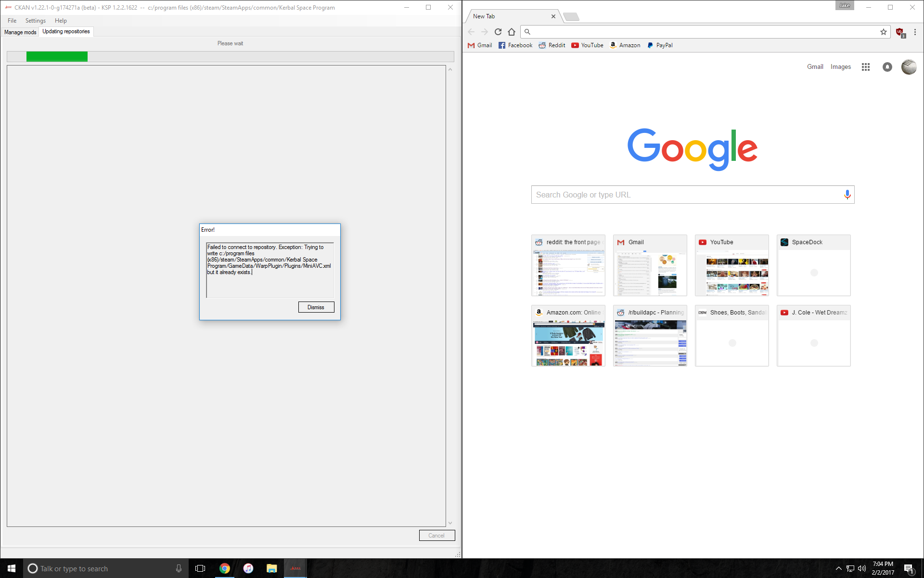Open the uBlock extension icon in Chrome
The image size is (924, 578).
coord(900,32)
